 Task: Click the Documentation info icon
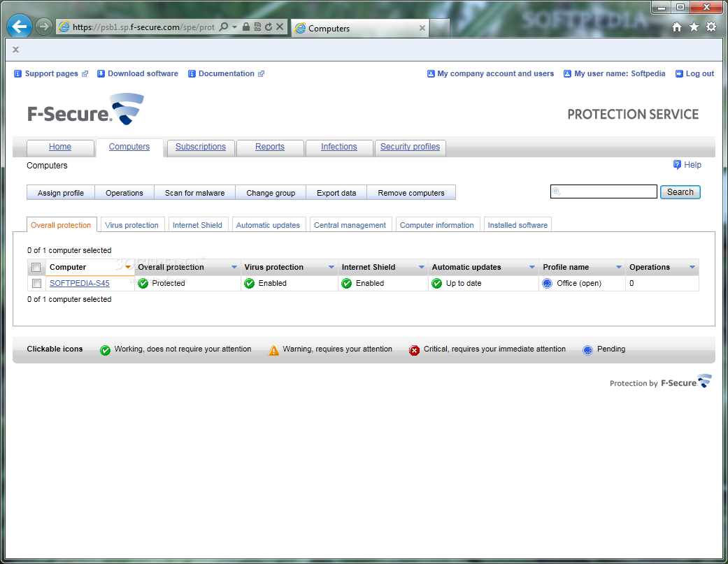(x=192, y=74)
